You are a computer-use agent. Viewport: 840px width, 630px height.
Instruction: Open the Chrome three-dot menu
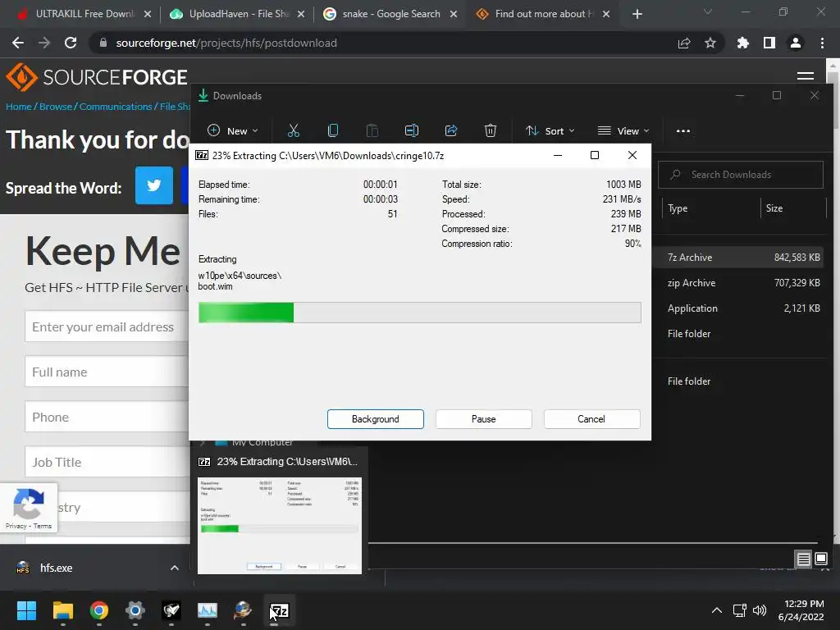822,43
